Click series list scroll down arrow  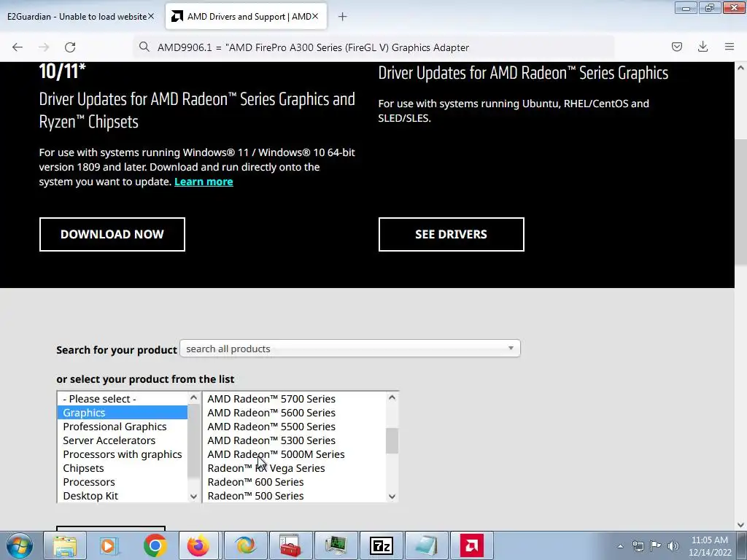[x=392, y=496]
